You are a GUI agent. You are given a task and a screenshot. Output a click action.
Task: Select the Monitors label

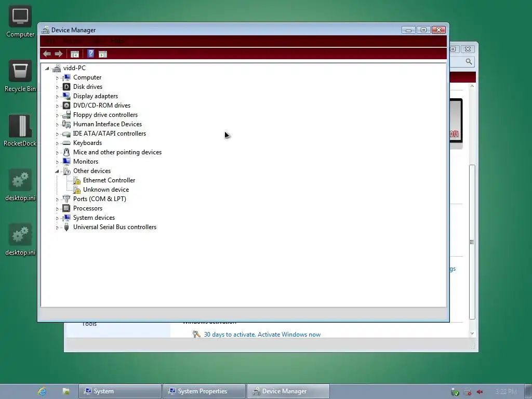[x=86, y=162]
